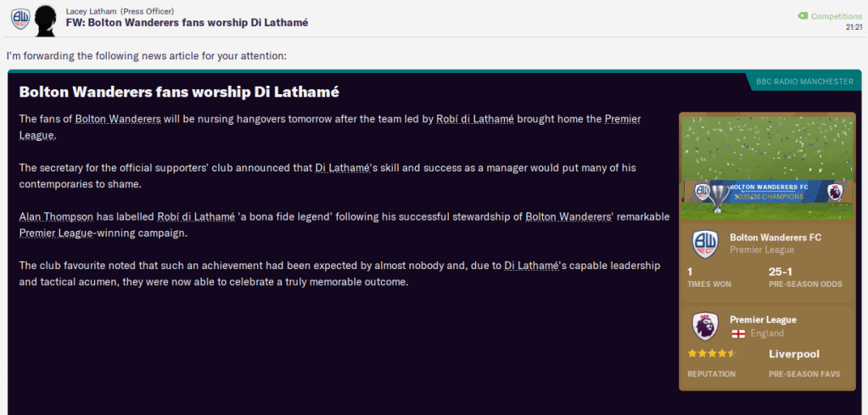Image resolution: width=868 pixels, height=415 pixels.
Task: Click Liverpool as pre-season favourites
Action: click(796, 354)
